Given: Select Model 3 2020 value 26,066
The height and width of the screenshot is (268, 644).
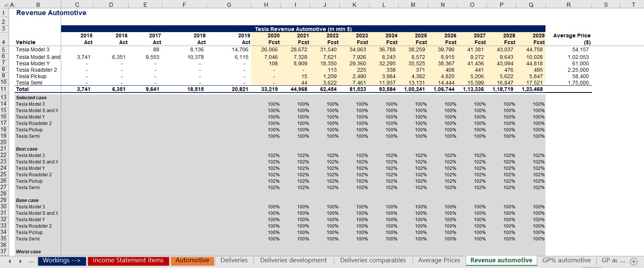Looking at the screenshot, I should (269, 49).
